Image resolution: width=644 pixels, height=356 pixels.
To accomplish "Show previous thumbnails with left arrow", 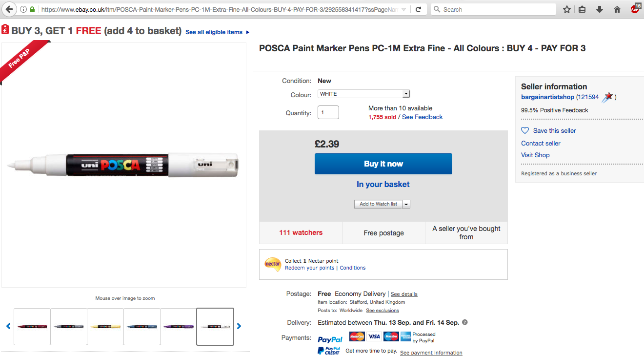I will tap(8, 326).
